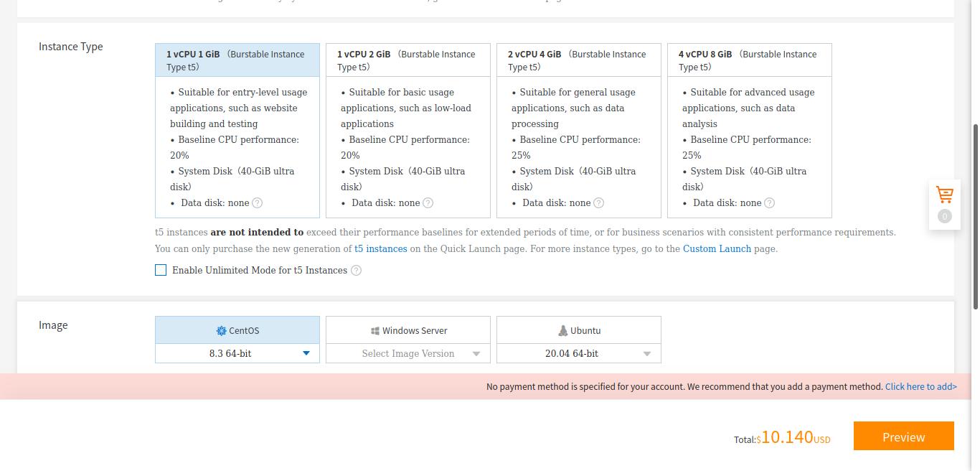Click the 'No payment method is specified' notice text
The image size is (980, 471).
pyautogui.click(x=684, y=386)
